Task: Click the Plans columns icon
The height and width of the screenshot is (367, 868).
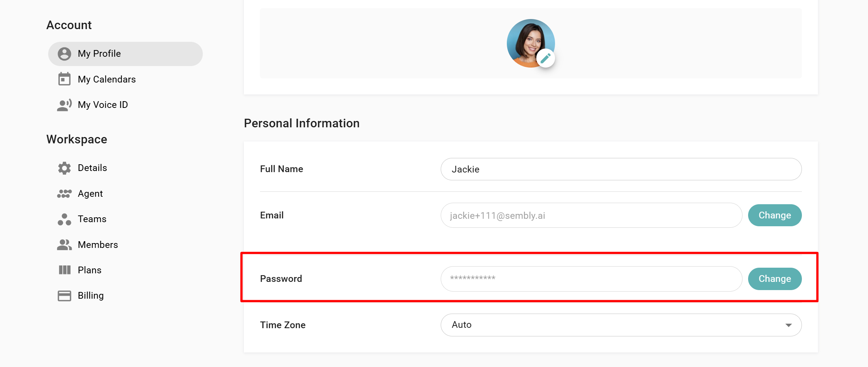Action: 65,270
